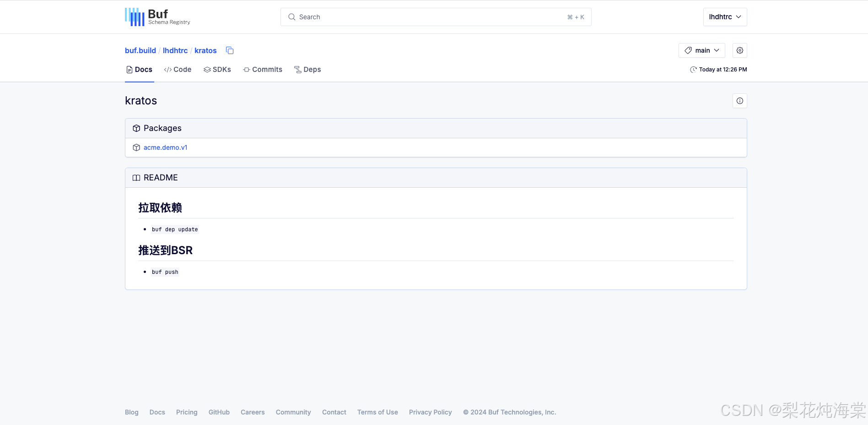Switch to the Docs tab
The width and height of the screenshot is (868, 425).
pyautogui.click(x=140, y=70)
